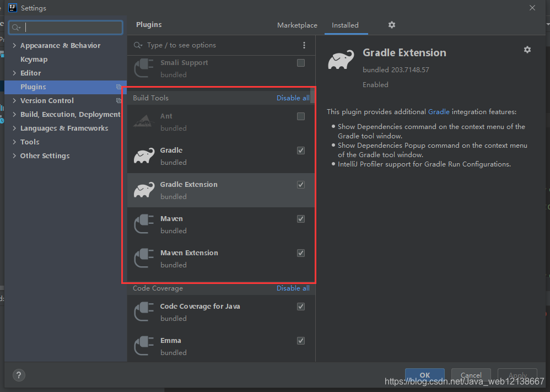
Task: Select the Code Coverage for Java name
Action: 200,307
